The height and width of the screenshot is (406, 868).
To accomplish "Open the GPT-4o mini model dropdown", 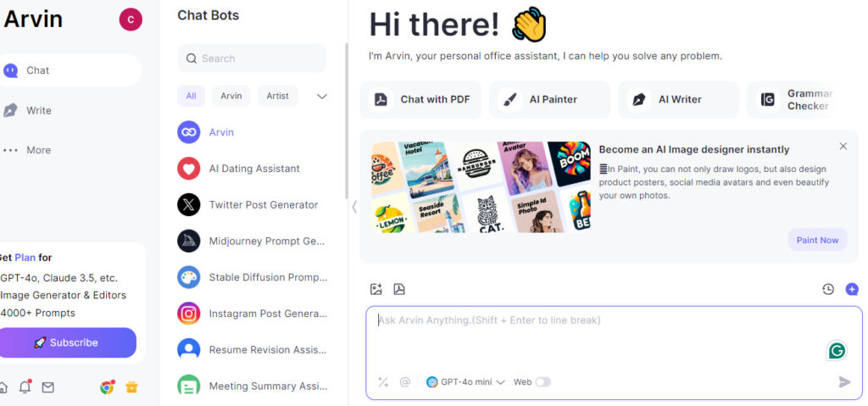I will (x=465, y=381).
